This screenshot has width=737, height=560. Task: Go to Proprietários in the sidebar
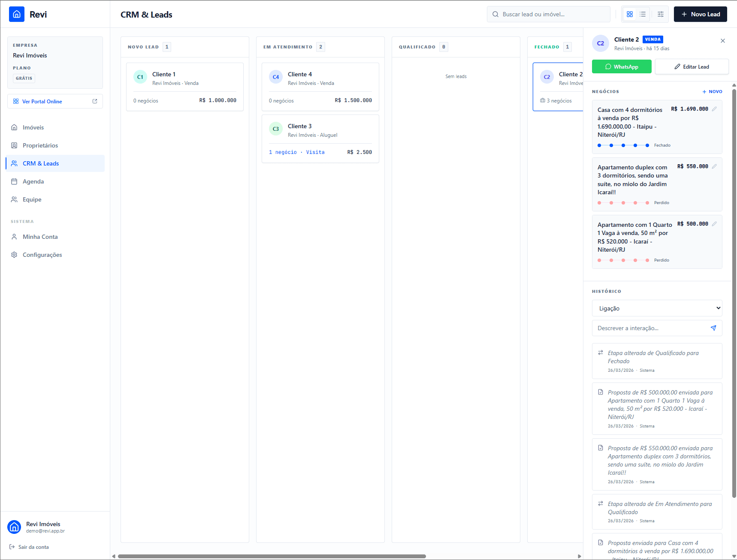click(40, 145)
